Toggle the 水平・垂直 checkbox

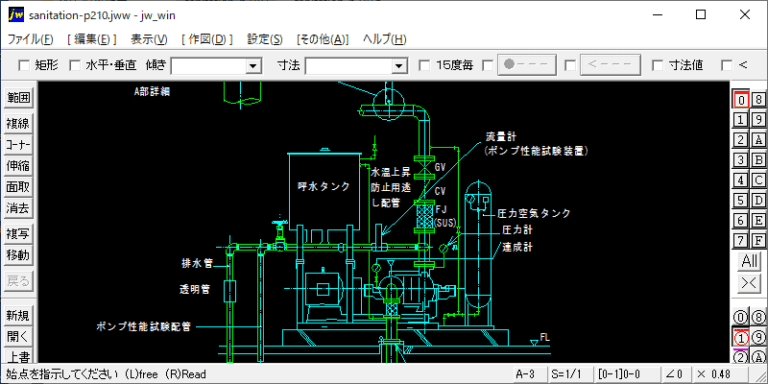(x=74, y=65)
